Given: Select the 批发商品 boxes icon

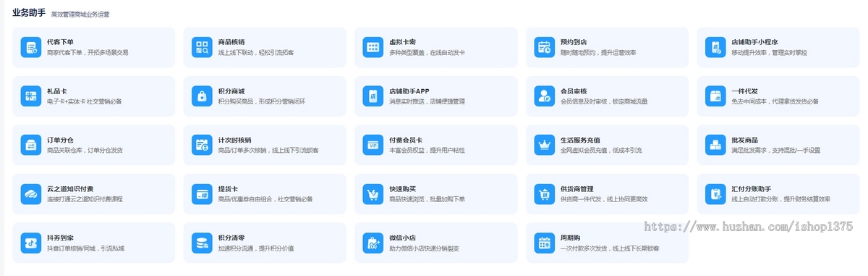Looking at the screenshot, I should [x=715, y=145].
